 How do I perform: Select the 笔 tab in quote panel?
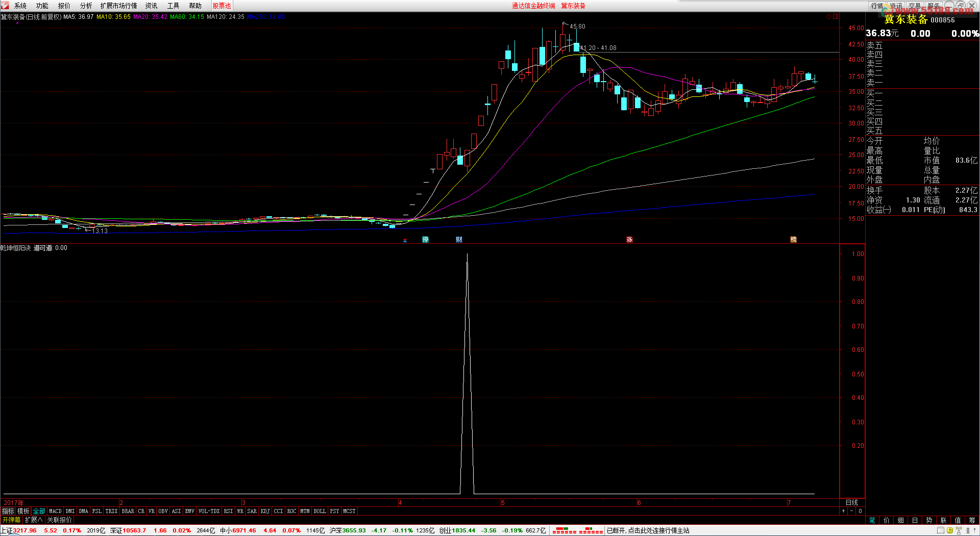click(x=872, y=520)
